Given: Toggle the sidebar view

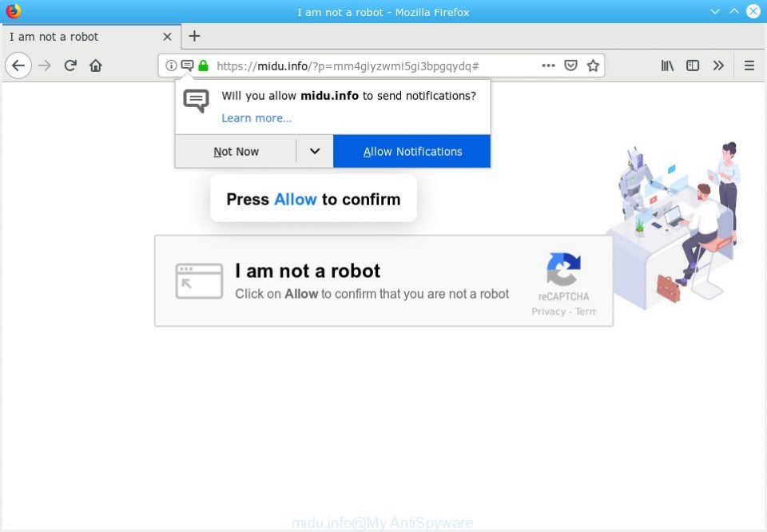Looking at the screenshot, I should [x=693, y=66].
